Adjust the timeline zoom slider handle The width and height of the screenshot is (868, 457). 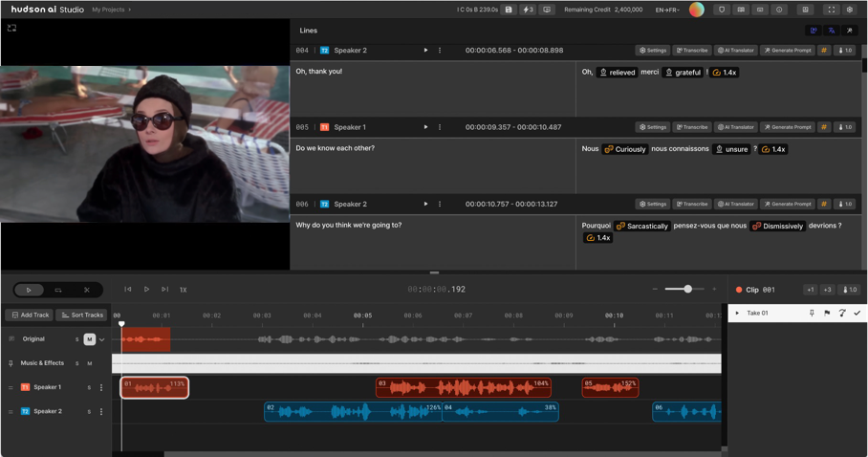(x=687, y=289)
